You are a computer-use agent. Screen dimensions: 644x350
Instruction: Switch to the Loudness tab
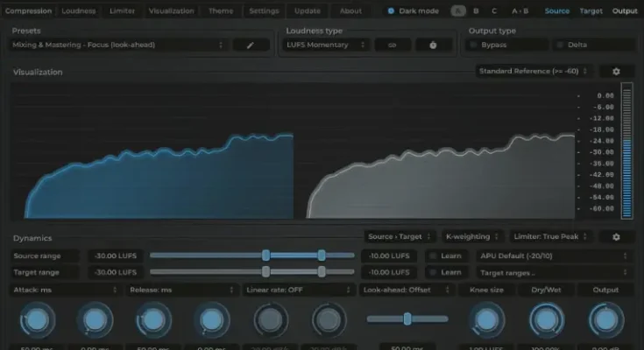pyautogui.click(x=79, y=11)
